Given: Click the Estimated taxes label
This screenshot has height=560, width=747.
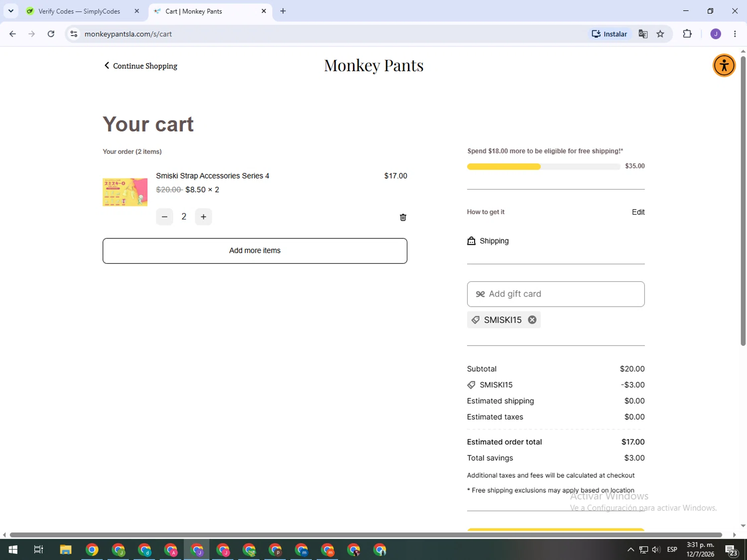Looking at the screenshot, I should (x=495, y=417).
